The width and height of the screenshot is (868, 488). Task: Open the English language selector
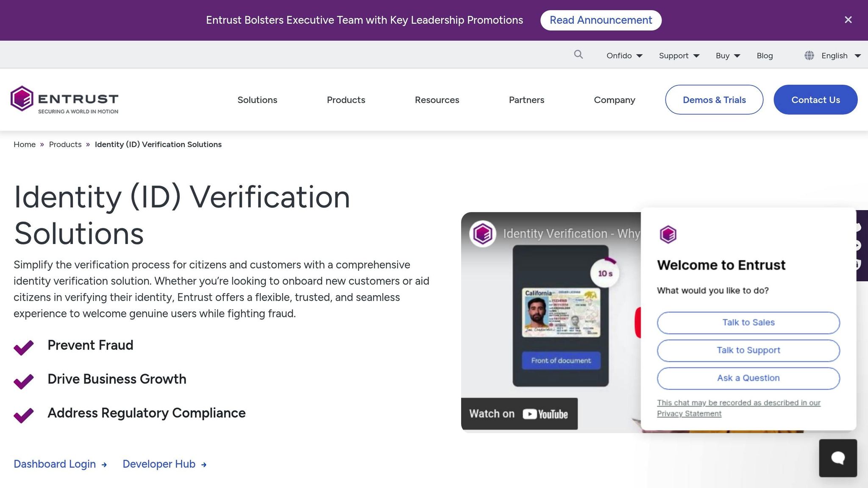click(x=841, y=55)
